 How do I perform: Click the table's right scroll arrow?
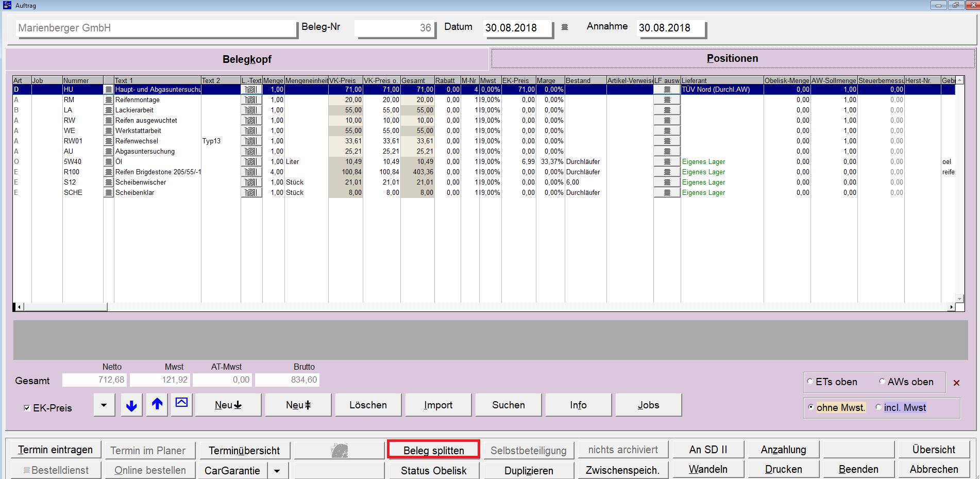951,307
